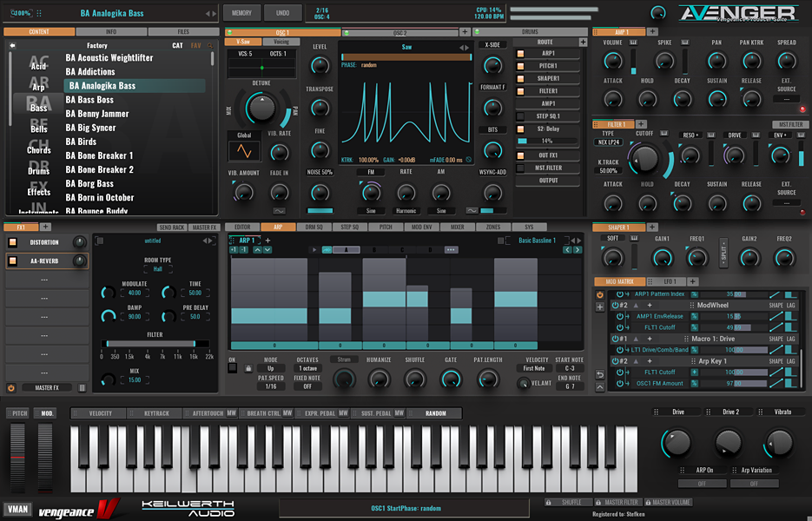Open the STEP SQ tab

coord(350,227)
